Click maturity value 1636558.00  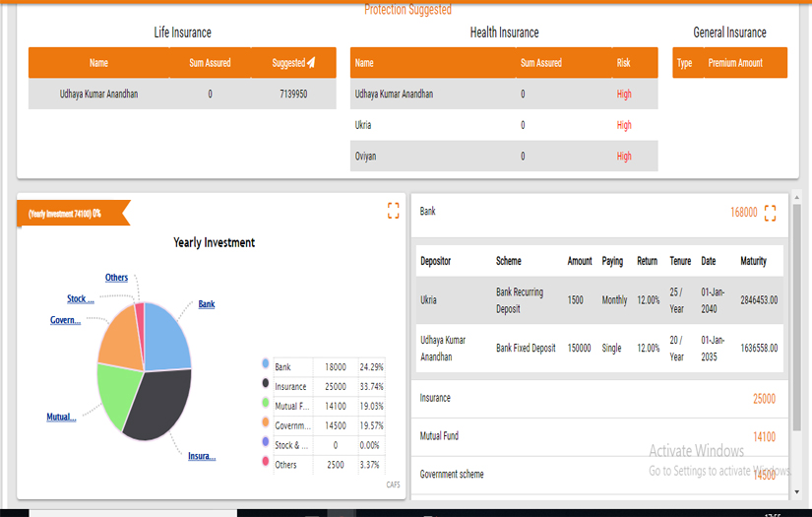[759, 349]
